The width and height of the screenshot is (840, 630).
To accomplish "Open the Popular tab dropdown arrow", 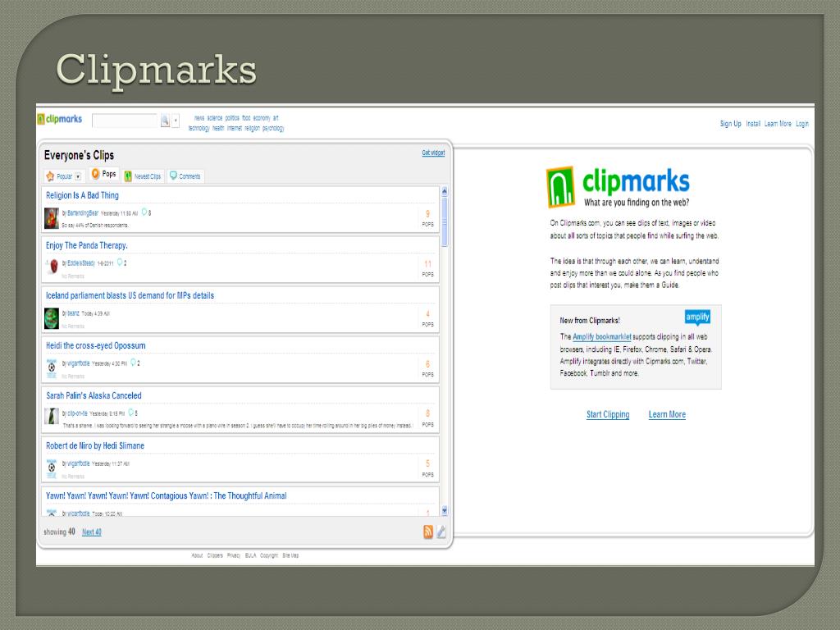I will click(78, 176).
